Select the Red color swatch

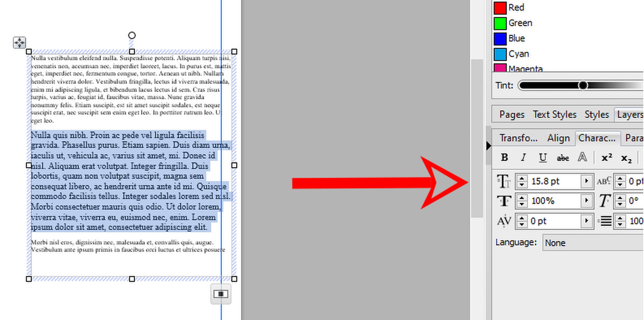[500, 8]
